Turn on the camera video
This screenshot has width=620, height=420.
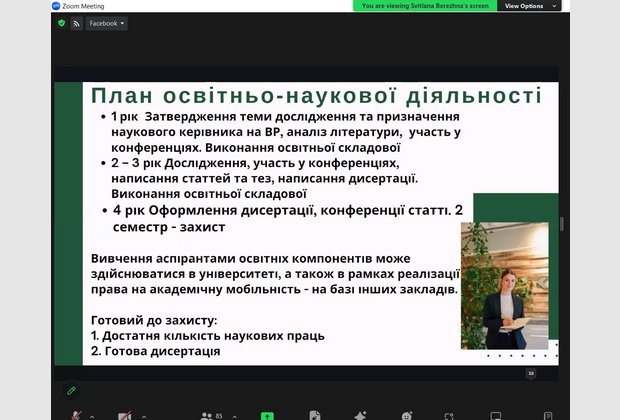[x=124, y=415]
